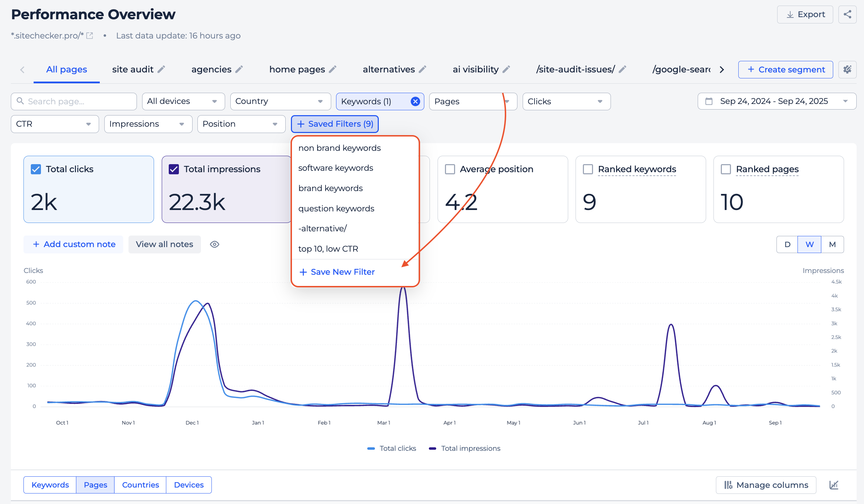Switch to the Countries tab

pos(140,485)
